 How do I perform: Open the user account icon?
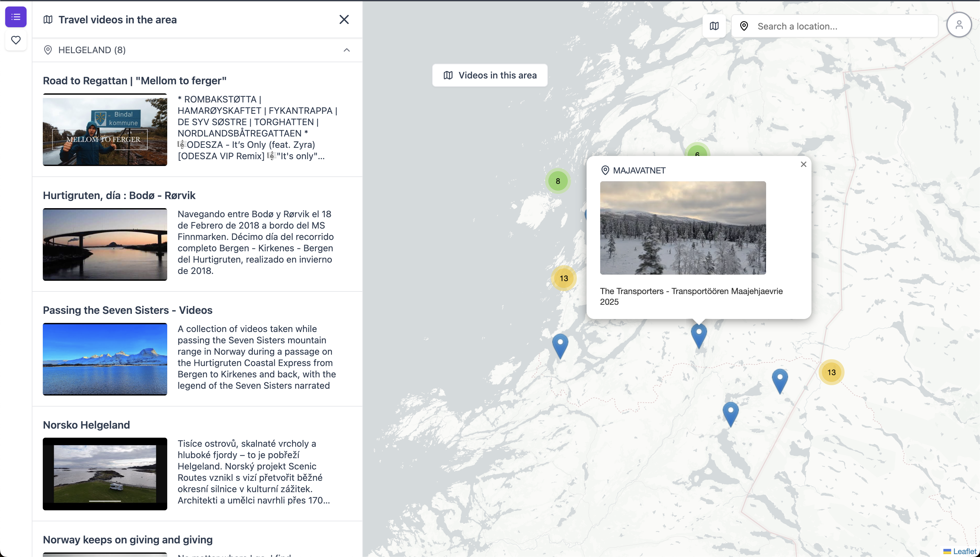[x=959, y=25]
